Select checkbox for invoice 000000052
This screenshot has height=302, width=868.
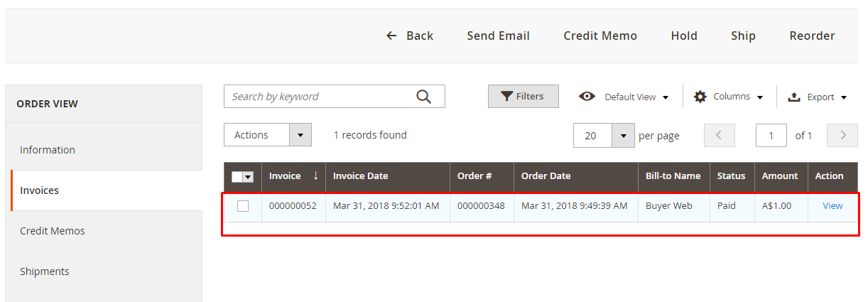tap(243, 206)
